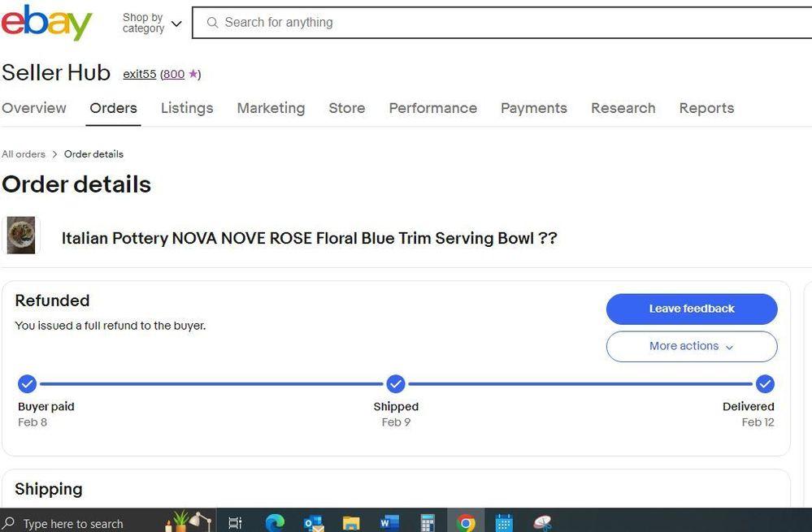This screenshot has height=532, width=812.
Task: Click the Windows search magnifier icon
Action: click(x=8, y=523)
